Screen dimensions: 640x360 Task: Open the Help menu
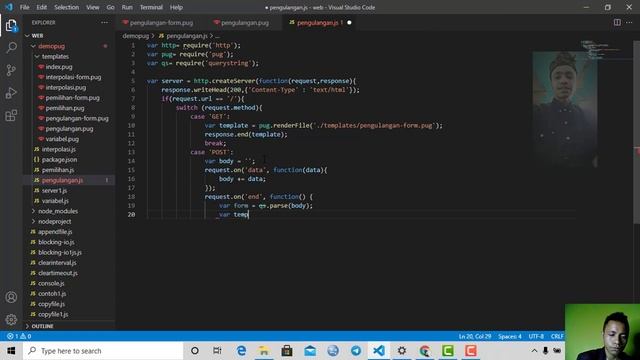pos(176,7)
